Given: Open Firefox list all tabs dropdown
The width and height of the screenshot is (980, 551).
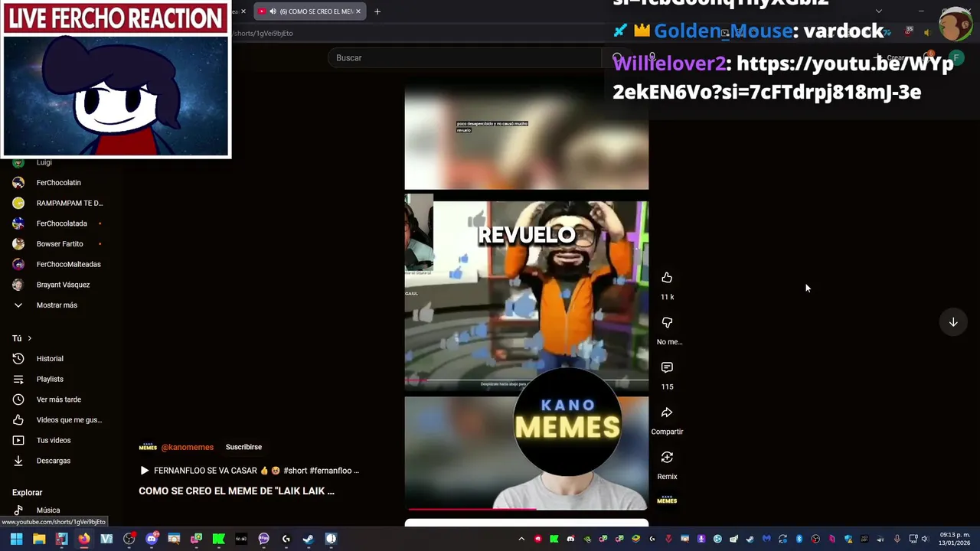Looking at the screenshot, I should click(x=878, y=11).
